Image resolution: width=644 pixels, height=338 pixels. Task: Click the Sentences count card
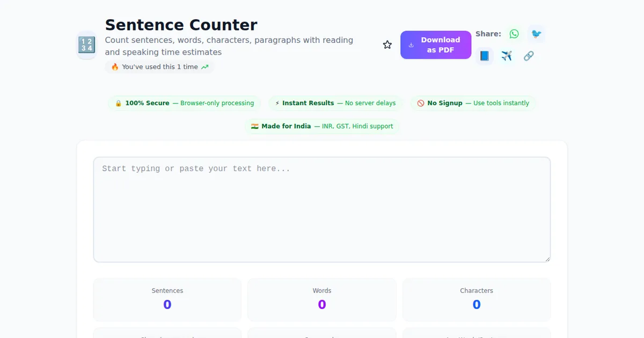point(167,299)
